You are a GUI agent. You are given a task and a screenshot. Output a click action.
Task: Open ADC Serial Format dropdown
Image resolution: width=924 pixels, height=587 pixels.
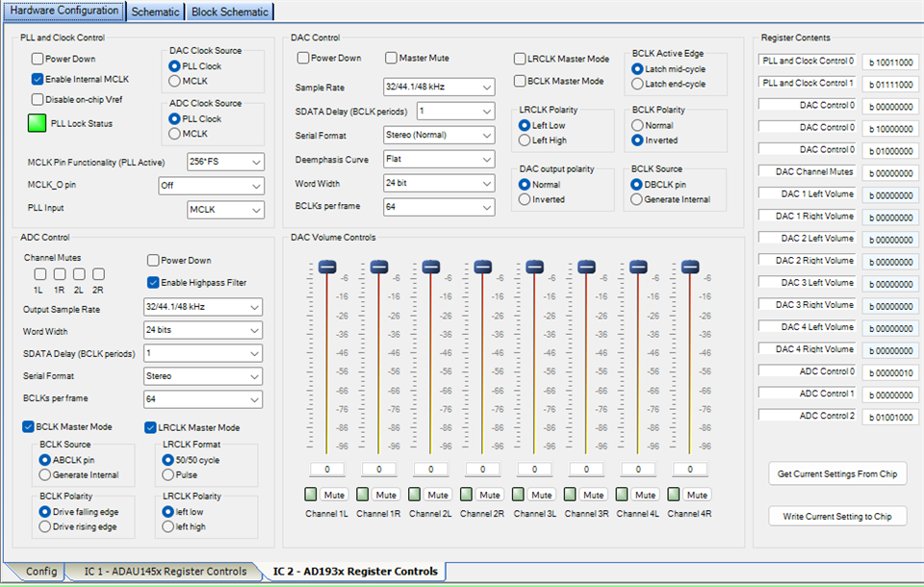(x=203, y=376)
